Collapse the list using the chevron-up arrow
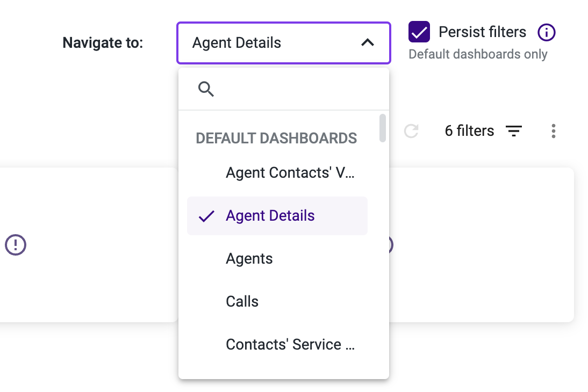The height and width of the screenshot is (392, 588). coord(368,43)
